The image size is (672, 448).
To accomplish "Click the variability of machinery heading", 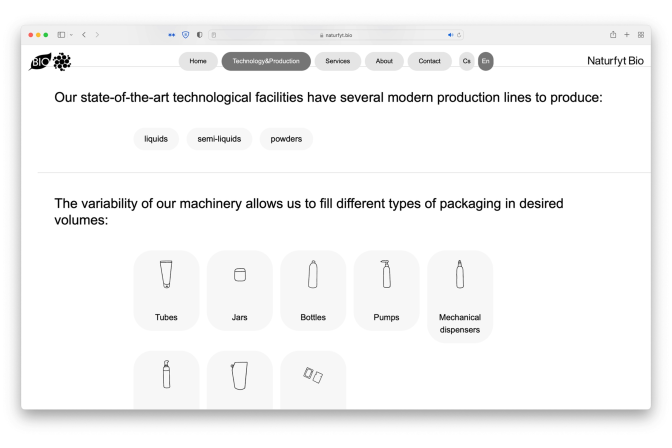I will 309,211.
